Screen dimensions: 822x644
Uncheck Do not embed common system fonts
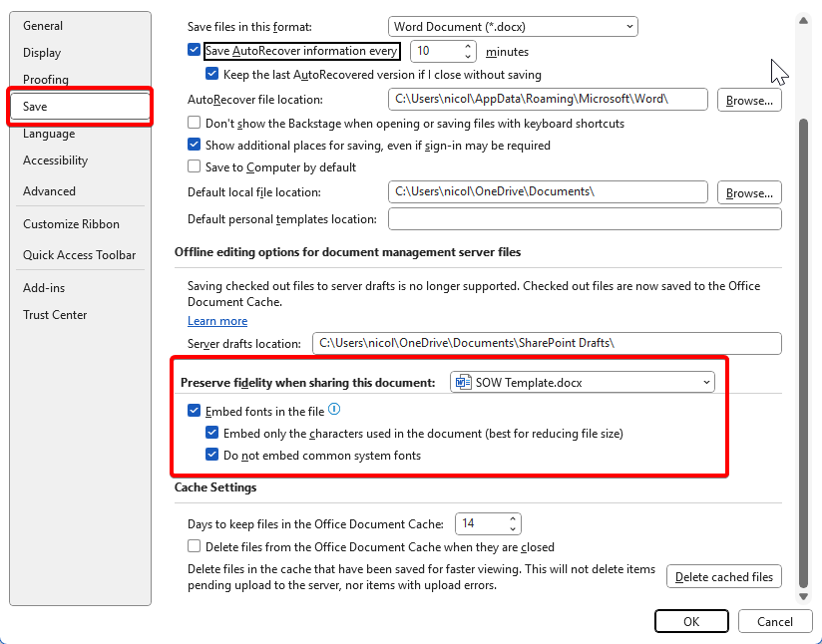[211, 455]
